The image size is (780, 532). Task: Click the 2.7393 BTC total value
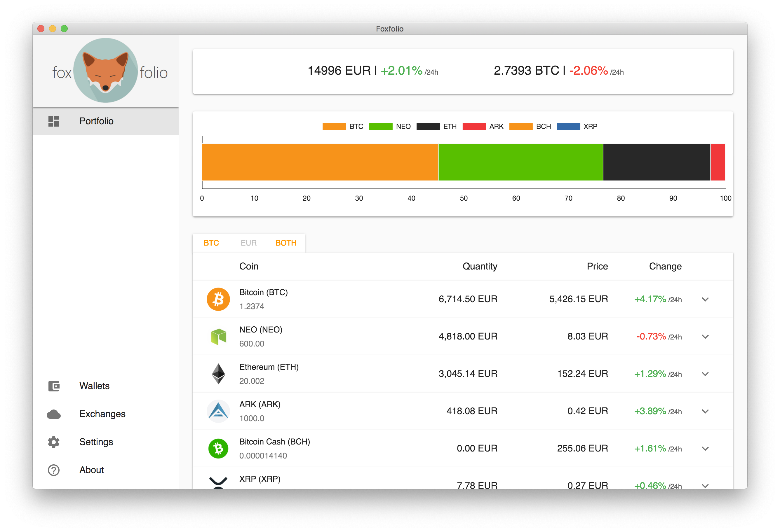pos(526,71)
